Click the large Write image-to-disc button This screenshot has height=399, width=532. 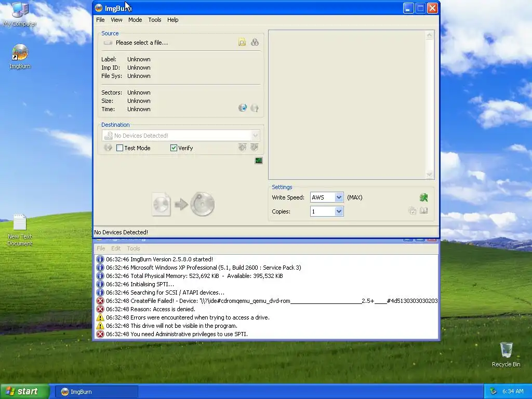[x=183, y=204]
